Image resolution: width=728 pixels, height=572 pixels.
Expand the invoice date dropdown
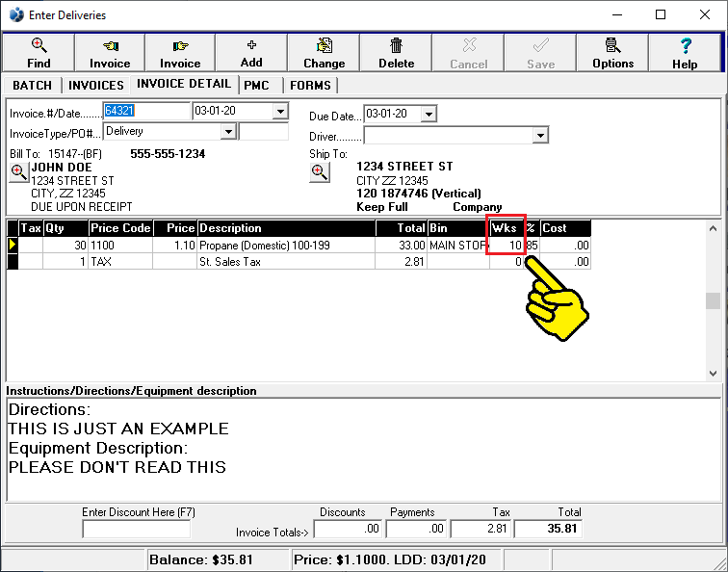280,112
